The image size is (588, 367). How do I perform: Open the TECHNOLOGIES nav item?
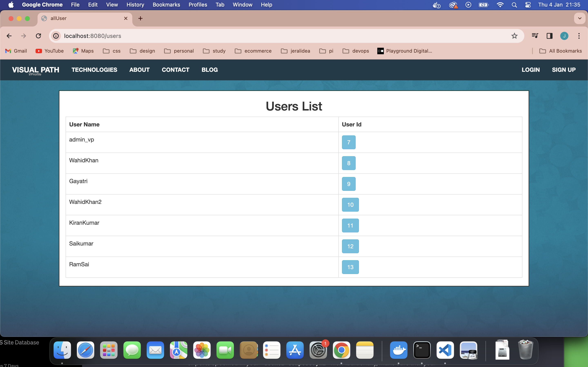94,70
